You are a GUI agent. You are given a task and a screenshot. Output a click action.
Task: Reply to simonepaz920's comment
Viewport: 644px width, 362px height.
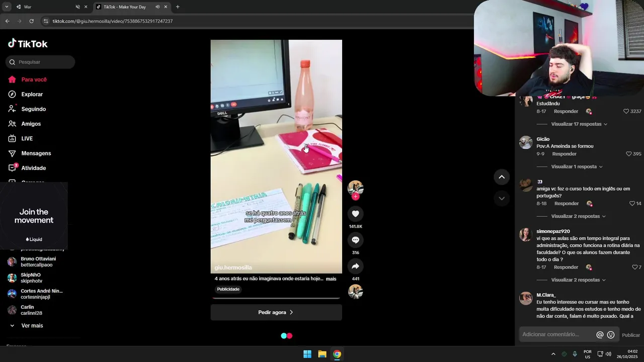566,267
